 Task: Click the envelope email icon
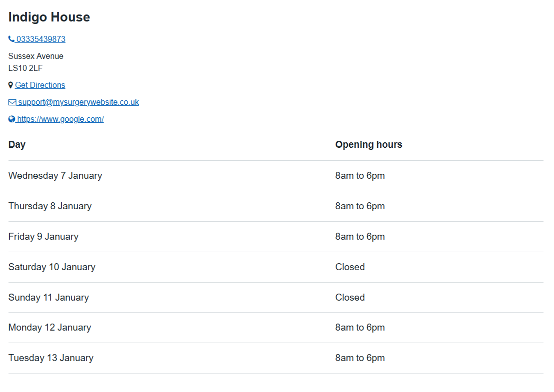tap(12, 102)
